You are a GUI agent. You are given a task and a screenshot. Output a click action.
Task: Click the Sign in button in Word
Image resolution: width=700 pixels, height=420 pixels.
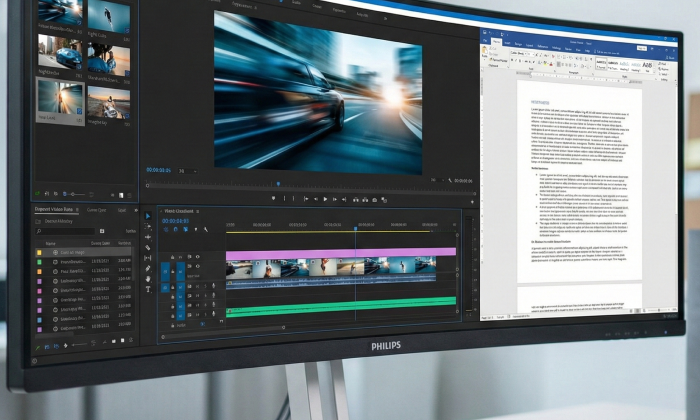642,48
